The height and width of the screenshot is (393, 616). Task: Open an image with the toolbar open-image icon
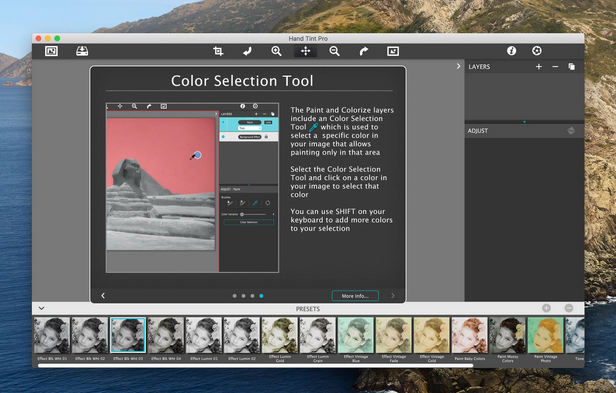[51, 51]
